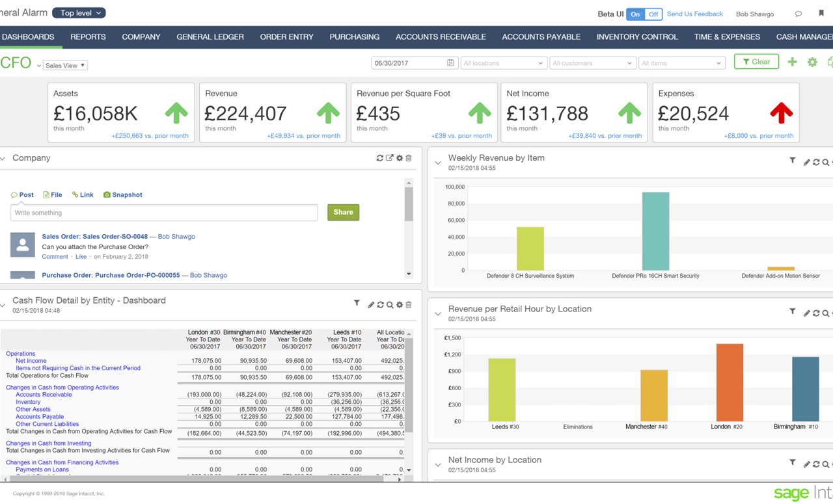The height and width of the screenshot is (504, 833).
Task: Open the Company menu
Action: click(141, 37)
